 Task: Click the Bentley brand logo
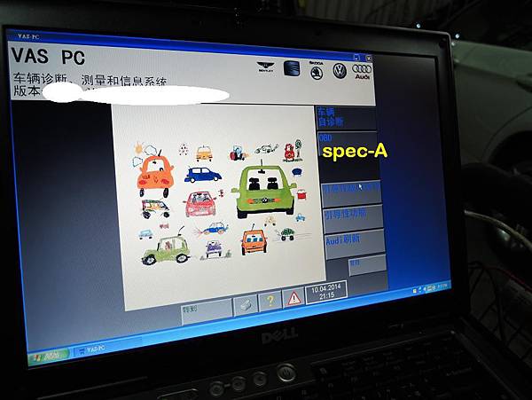[266, 67]
